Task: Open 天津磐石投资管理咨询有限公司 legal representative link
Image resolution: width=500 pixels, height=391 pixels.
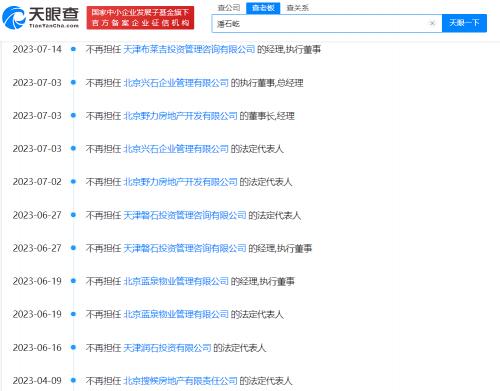Action: 185,215
